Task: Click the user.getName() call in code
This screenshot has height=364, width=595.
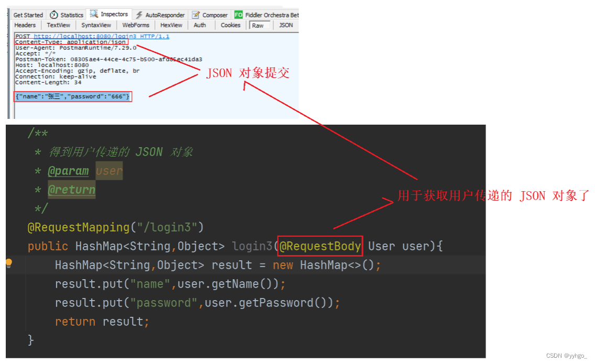Action: click(x=228, y=283)
